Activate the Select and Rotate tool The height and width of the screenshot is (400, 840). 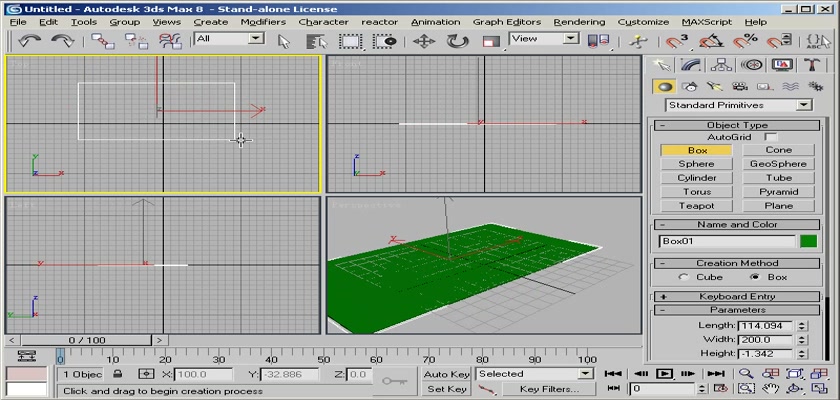click(x=457, y=41)
